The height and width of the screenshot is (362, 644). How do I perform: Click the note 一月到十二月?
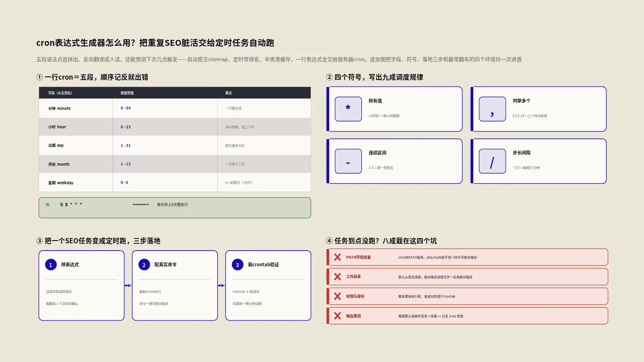point(235,164)
